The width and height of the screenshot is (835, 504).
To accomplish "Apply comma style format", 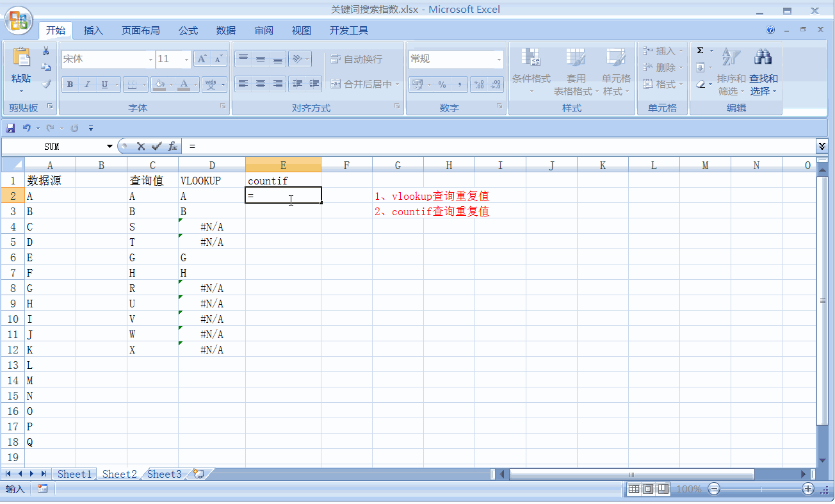I will point(459,84).
